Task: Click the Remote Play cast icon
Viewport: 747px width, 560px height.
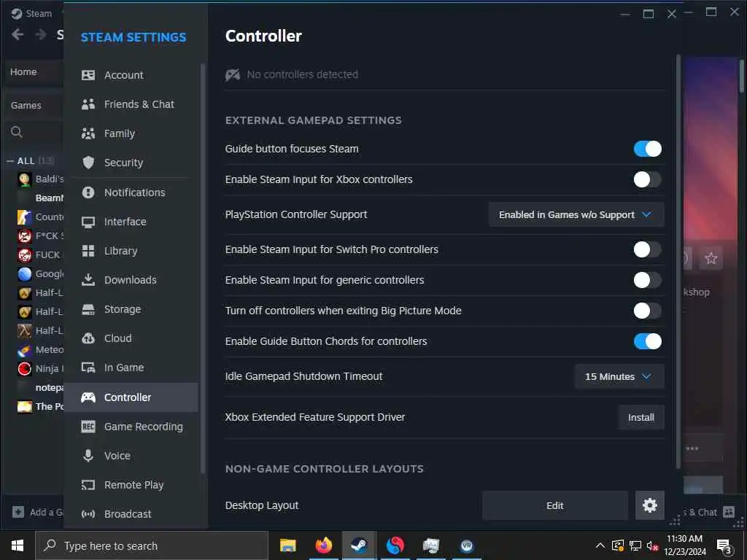Action: coord(88,485)
